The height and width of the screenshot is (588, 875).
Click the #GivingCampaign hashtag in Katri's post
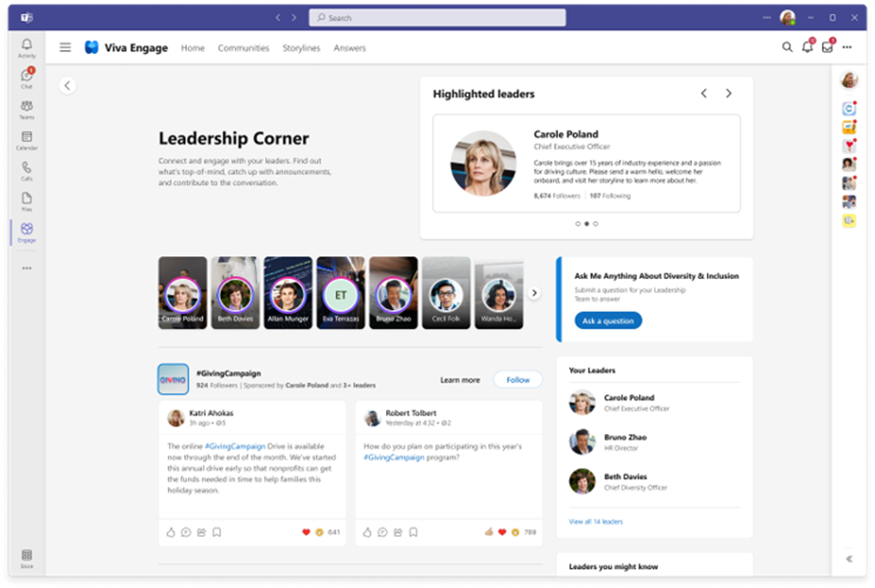pyautogui.click(x=235, y=447)
